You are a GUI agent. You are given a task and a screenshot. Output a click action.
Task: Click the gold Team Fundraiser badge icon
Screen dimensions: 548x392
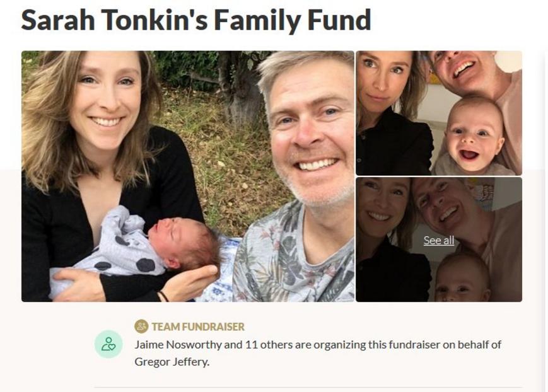141,326
